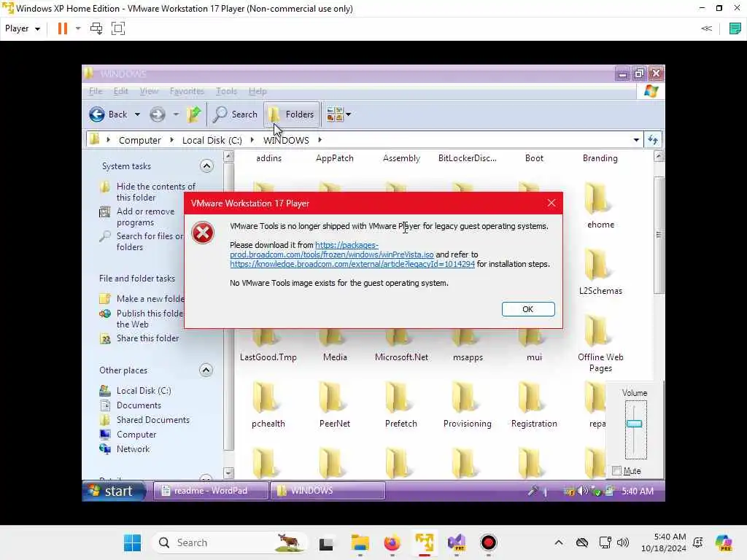
Task: Open the Tools menu
Action: (226, 91)
